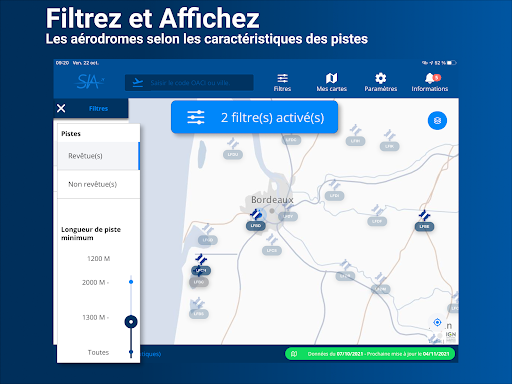
Task: Open Paramètres gear icon
Action: pos(381,82)
